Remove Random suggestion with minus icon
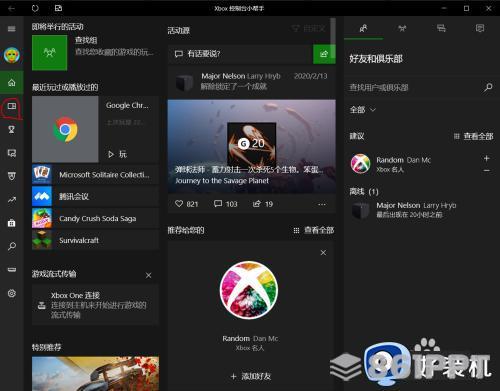The height and width of the screenshot is (391, 500). [487, 171]
